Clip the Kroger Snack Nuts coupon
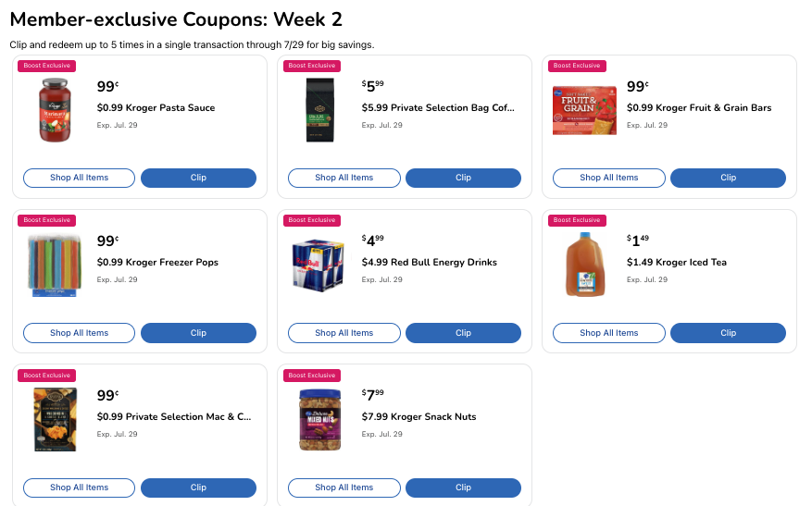This screenshot has height=506, width=812. pos(463,487)
